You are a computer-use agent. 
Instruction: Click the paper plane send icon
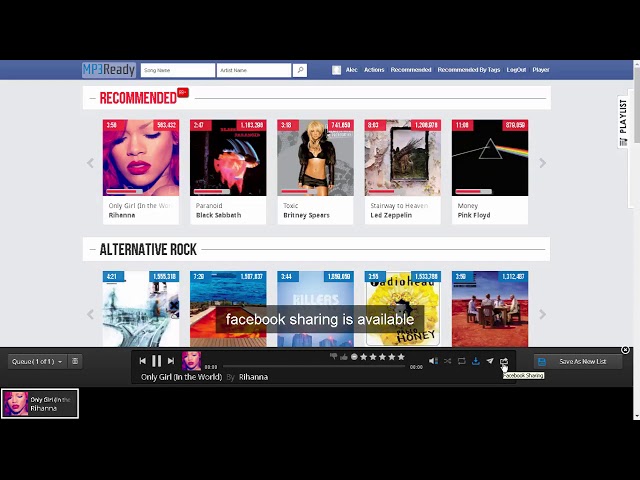[490, 361]
